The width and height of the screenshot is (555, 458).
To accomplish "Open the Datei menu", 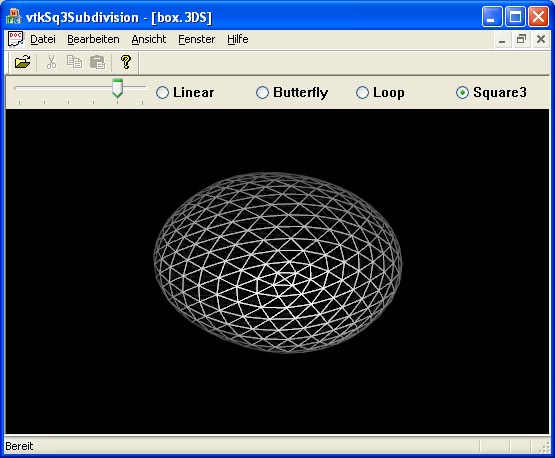I will coord(43,39).
